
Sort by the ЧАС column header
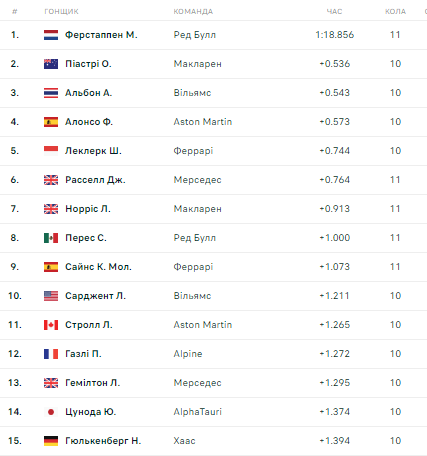pyautogui.click(x=334, y=12)
